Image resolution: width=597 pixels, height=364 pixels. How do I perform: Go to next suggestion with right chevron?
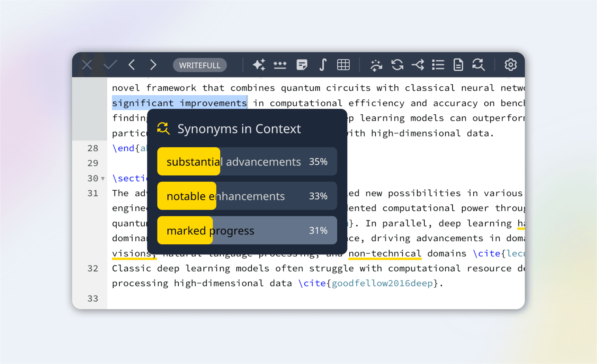pos(153,65)
